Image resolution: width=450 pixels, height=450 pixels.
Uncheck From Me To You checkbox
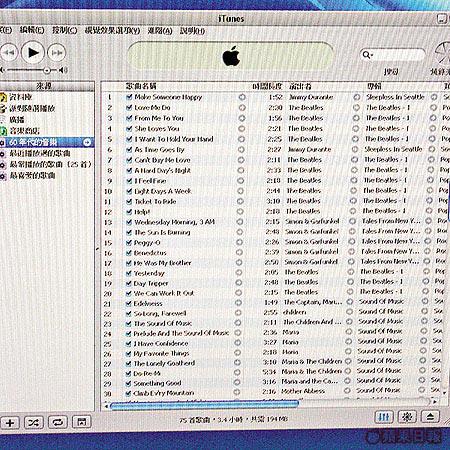point(129,118)
